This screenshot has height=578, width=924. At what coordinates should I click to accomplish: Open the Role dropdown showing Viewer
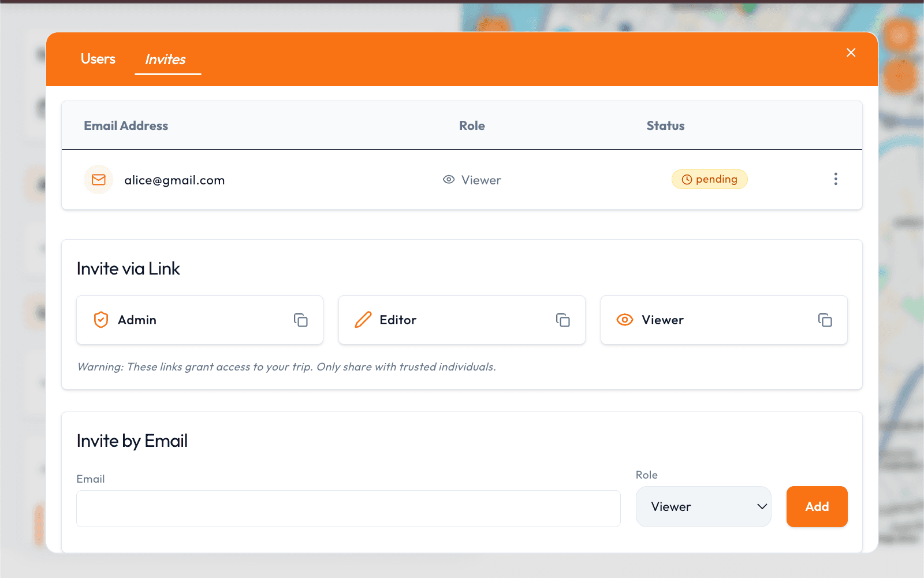click(703, 506)
